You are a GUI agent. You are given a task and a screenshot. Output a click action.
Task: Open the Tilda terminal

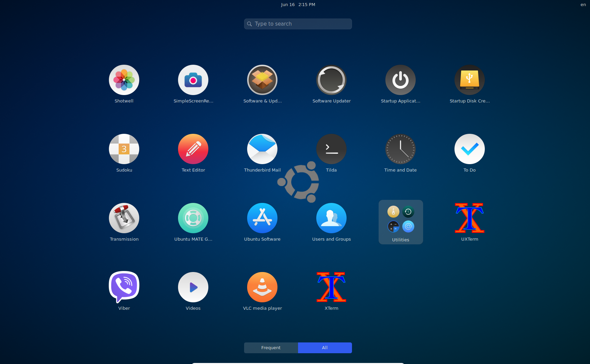click(331, 149)
